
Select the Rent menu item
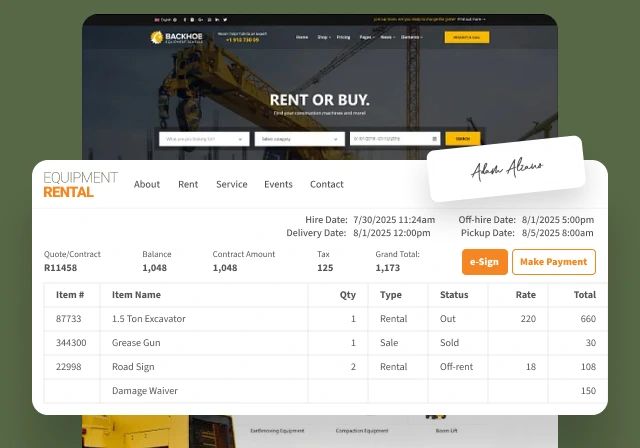coord(188,184)
